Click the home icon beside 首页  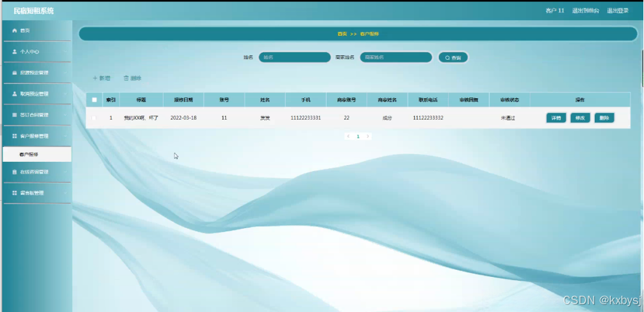(15, 31)
